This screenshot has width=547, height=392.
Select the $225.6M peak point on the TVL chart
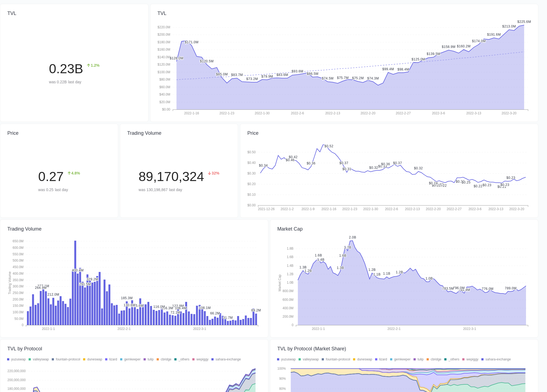[x=524, y=25]
